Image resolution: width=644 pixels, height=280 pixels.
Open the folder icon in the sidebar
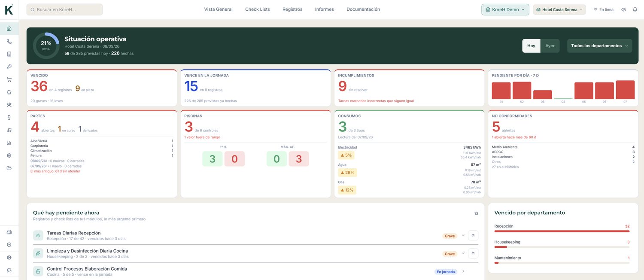[9, 168]
